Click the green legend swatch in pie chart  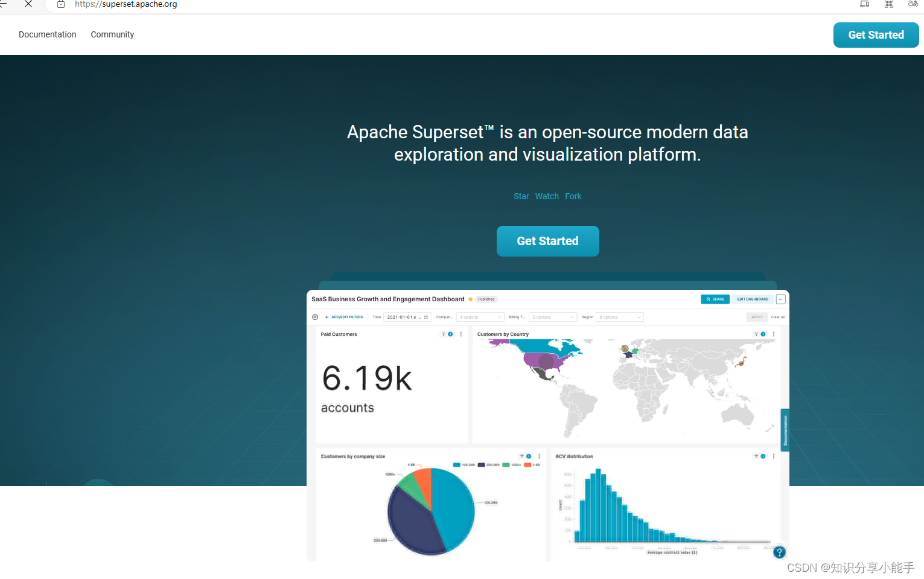pos(506,465)
